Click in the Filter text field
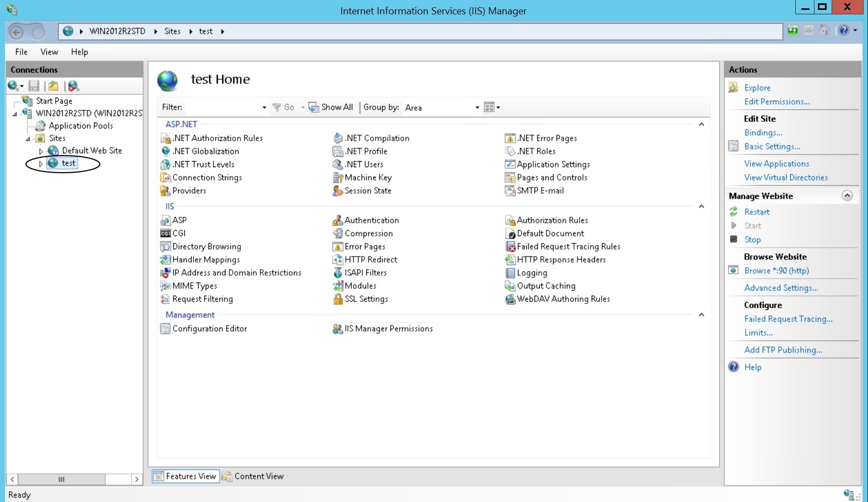 [x=222, y=108]
